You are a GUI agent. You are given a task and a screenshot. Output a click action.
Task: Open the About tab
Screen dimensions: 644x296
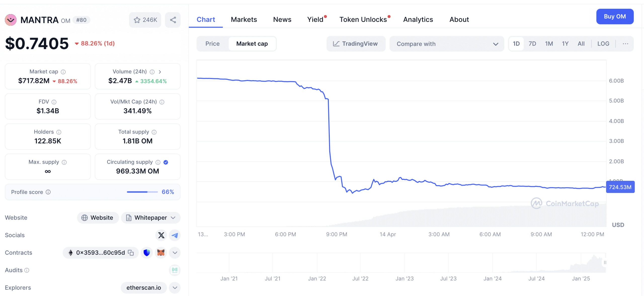click(459, 20)
